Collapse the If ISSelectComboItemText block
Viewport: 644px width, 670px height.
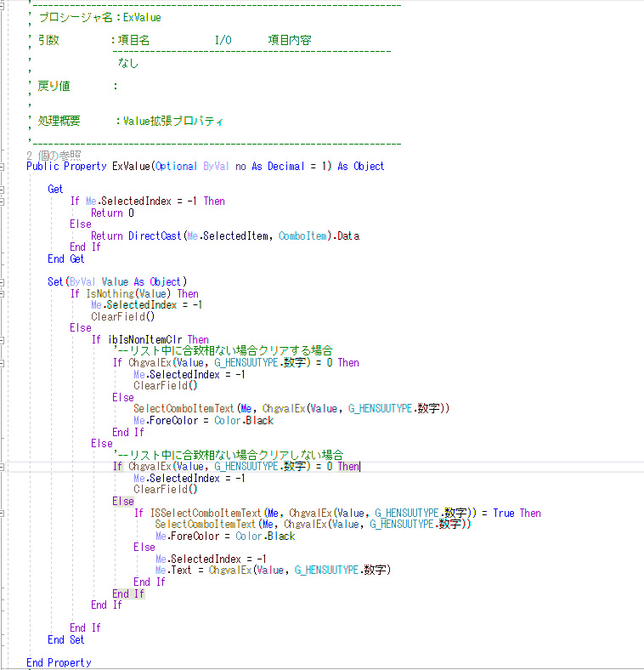(2, 514)
